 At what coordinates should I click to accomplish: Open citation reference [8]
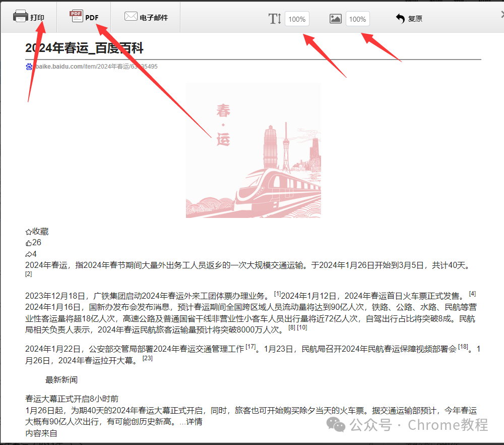click(291, 327)
